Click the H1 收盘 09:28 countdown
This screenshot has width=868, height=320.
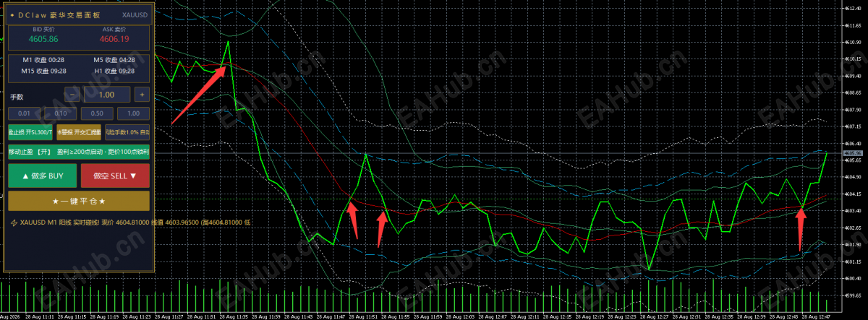tap(114, 71)
